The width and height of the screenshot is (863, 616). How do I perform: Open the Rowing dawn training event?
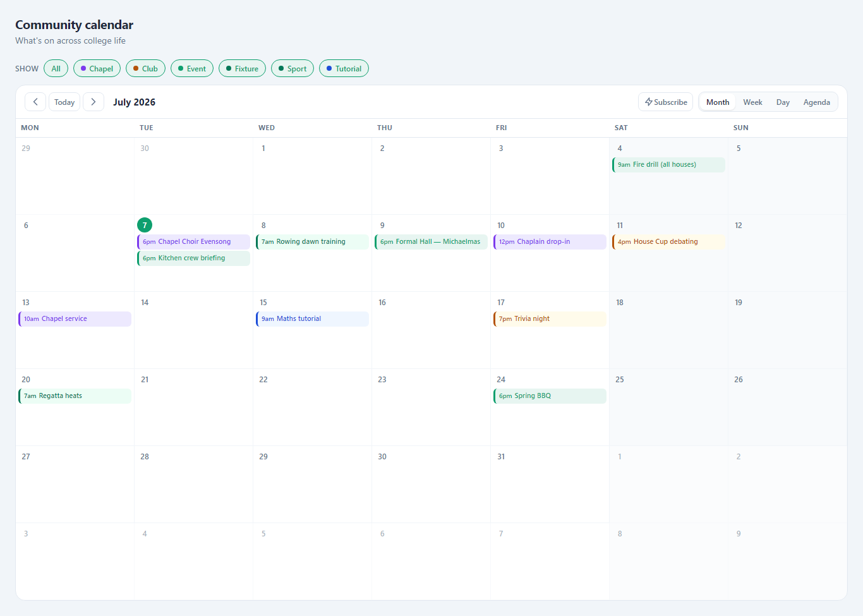pos(312,241)
